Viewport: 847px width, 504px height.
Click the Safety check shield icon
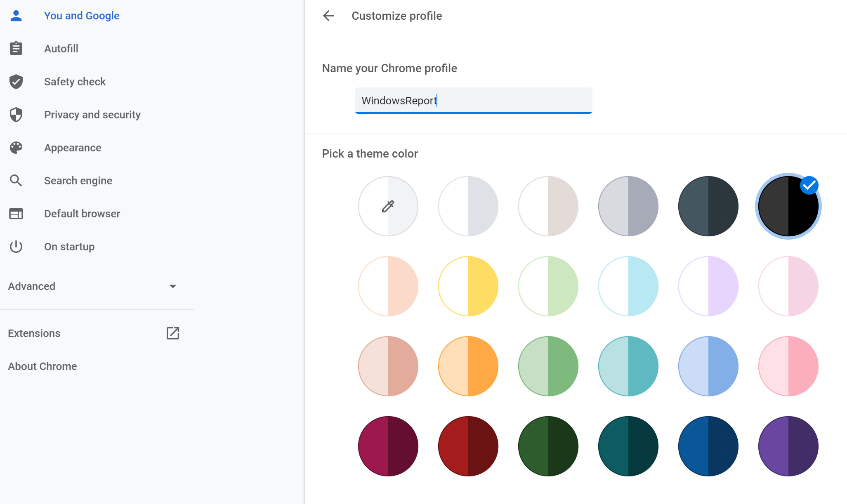16,81
